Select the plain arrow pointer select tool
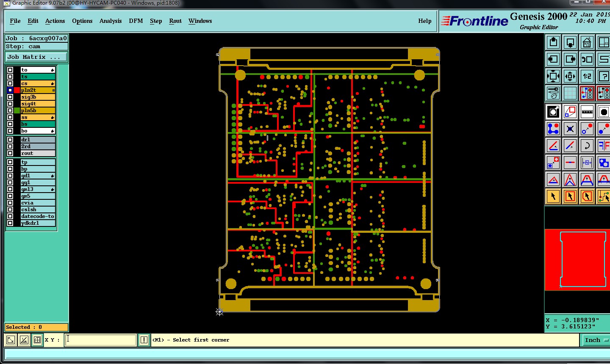 [553, 196]
